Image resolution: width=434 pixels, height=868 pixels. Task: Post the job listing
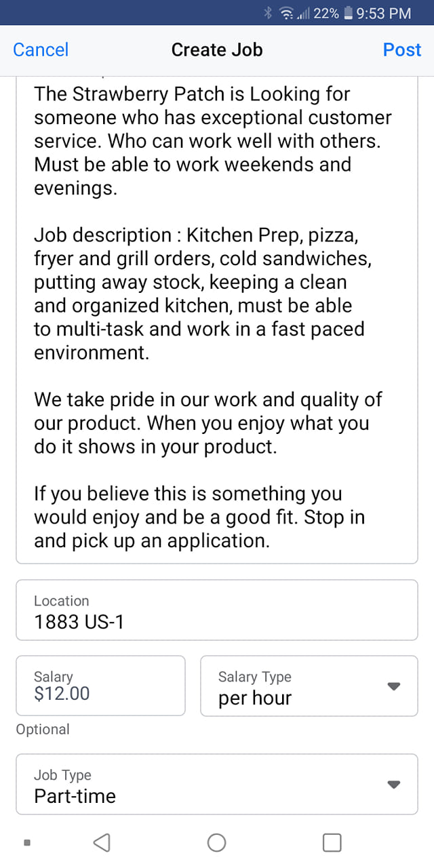tap(402, 50)
